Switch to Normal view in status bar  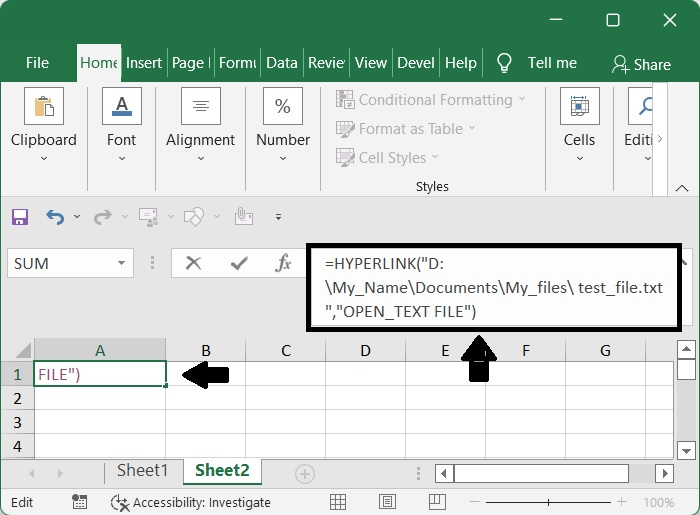pos(338,502)
